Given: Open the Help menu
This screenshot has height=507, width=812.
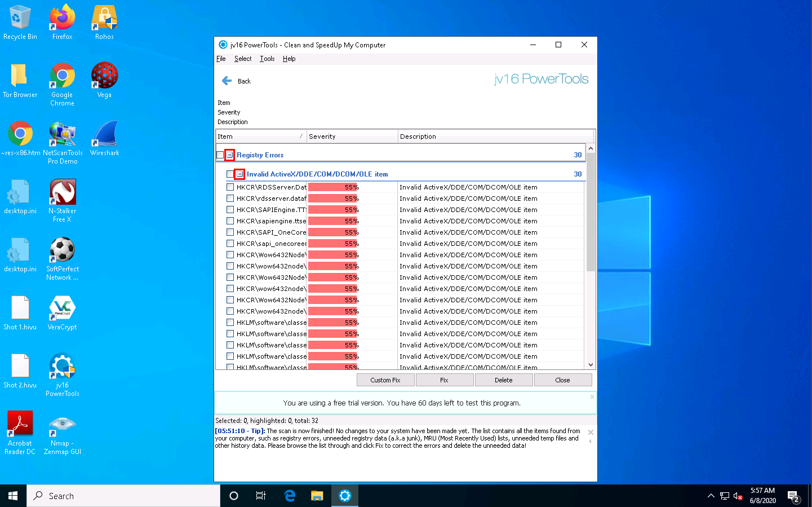Looking at the screenshot, I should [x=289, y=59].
